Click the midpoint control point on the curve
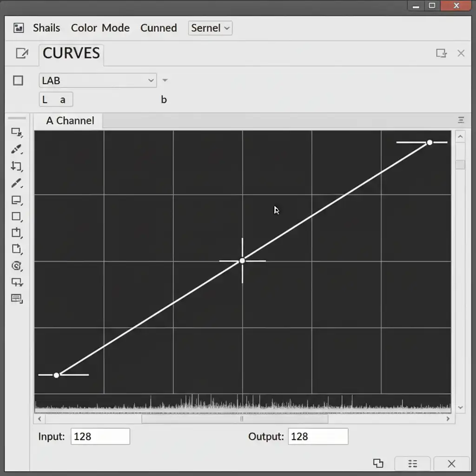This screenshot has width=476, height=476. [242, 261]
